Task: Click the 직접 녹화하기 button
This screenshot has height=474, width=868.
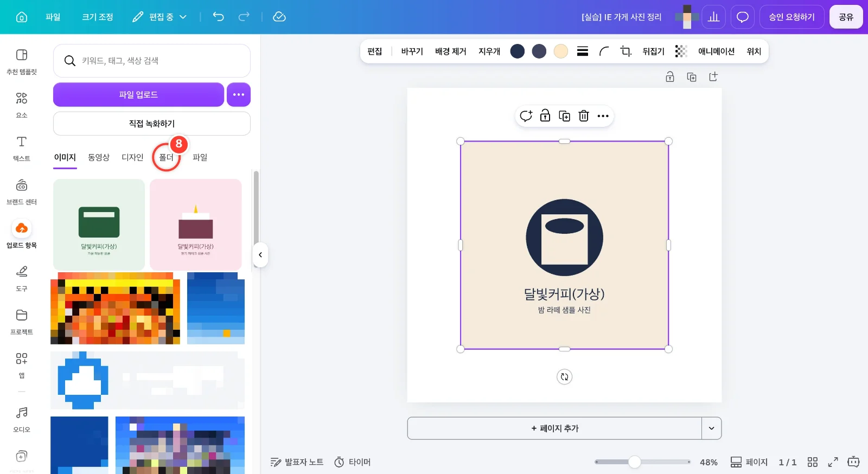Action: [152, 124]
